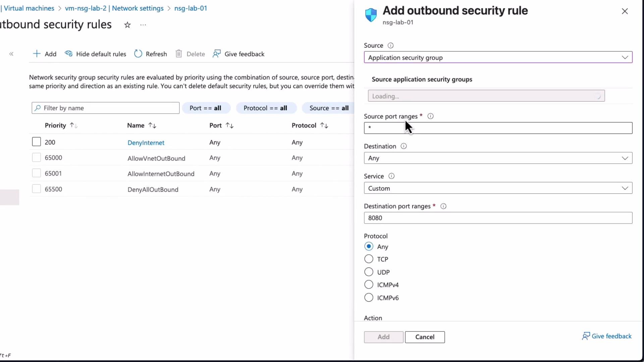Screen dimensions: 644x362
Task: Open the Port == all filter
Action: [206, 108]
